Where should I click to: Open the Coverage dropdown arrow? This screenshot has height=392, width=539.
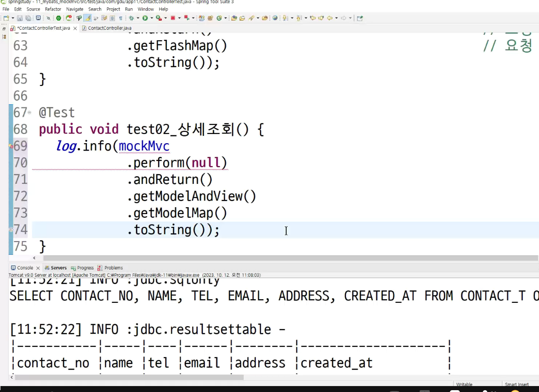click(x=165, y=18)
